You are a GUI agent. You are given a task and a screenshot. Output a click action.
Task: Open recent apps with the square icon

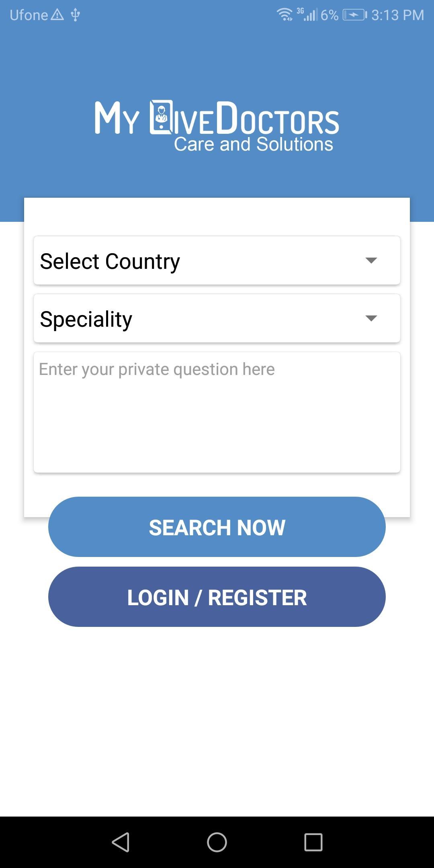[313, 842]
